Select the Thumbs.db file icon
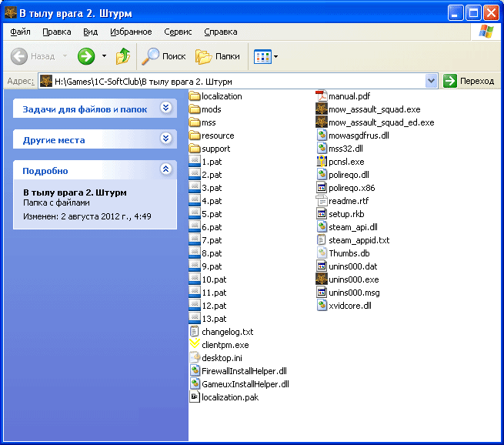Image resolution: width=504 pixels, height=445 pixels. 322,253
